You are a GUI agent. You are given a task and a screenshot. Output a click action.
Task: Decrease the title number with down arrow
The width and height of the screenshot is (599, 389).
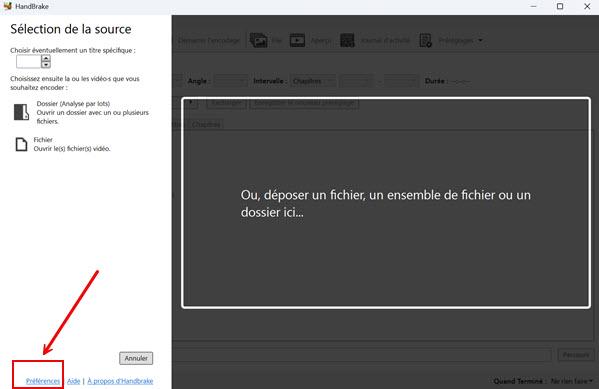coord(46,65)
